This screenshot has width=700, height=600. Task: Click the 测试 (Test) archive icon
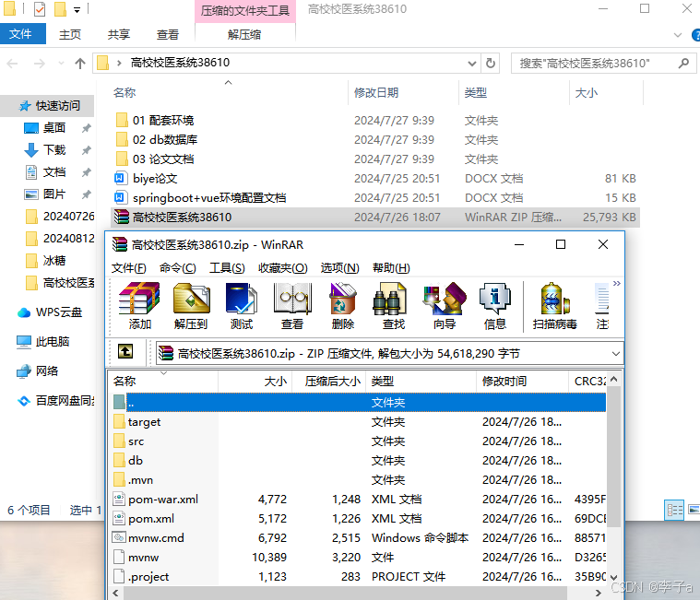[242, 306]
